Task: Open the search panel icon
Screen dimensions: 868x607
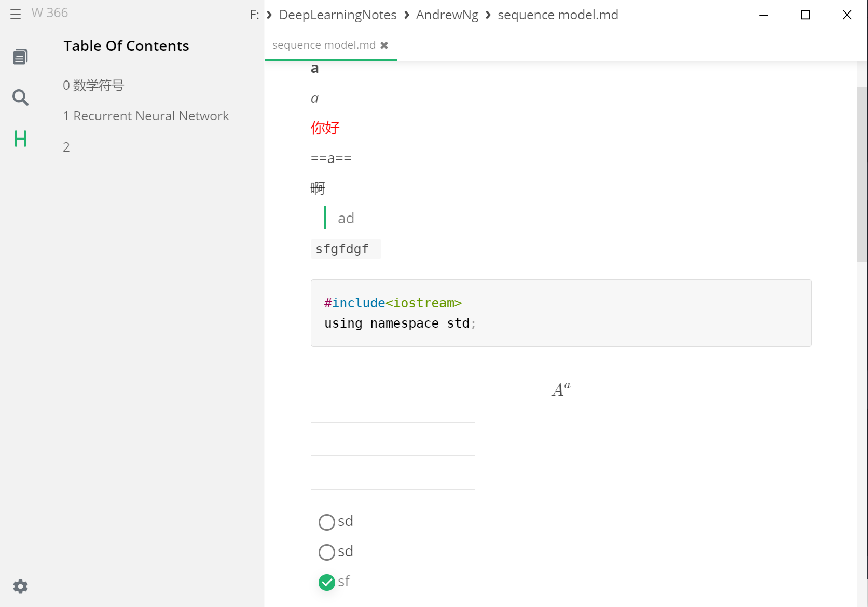Action: [x=20, y=98]
